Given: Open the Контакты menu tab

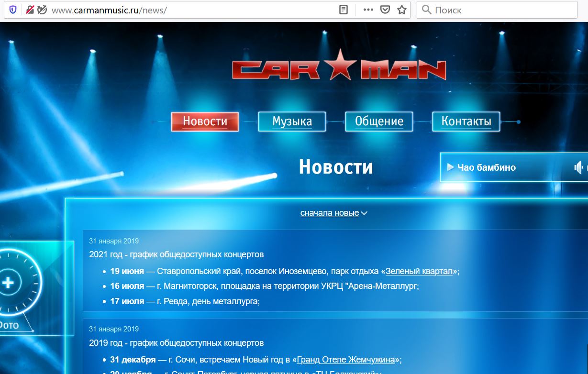Looking at the screenshot, I should pos(466,121).
